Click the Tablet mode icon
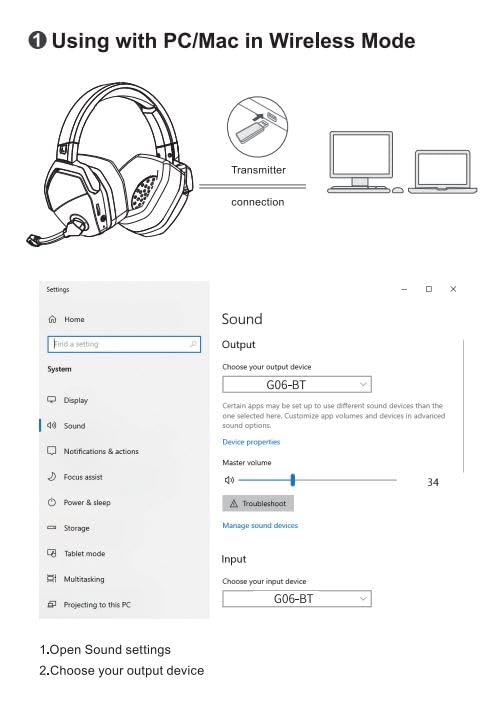 tap(52, 553)
